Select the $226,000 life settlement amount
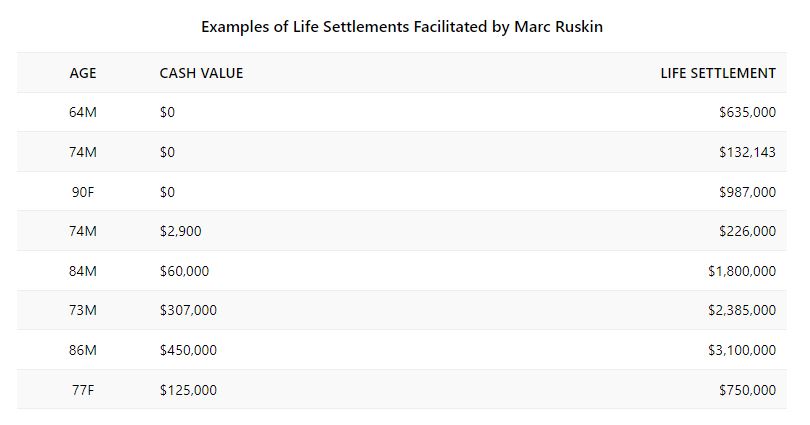 [746, 231]
